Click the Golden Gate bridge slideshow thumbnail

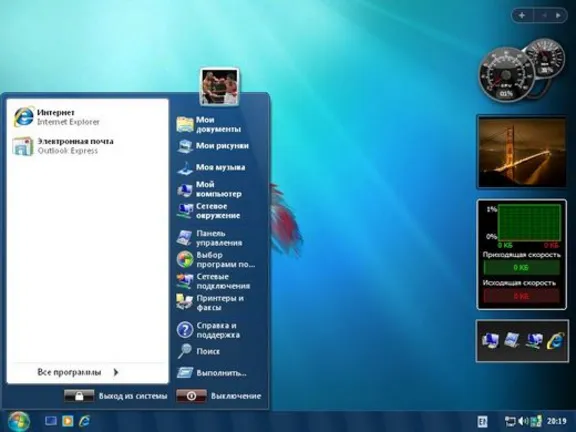tap(522, 152)
